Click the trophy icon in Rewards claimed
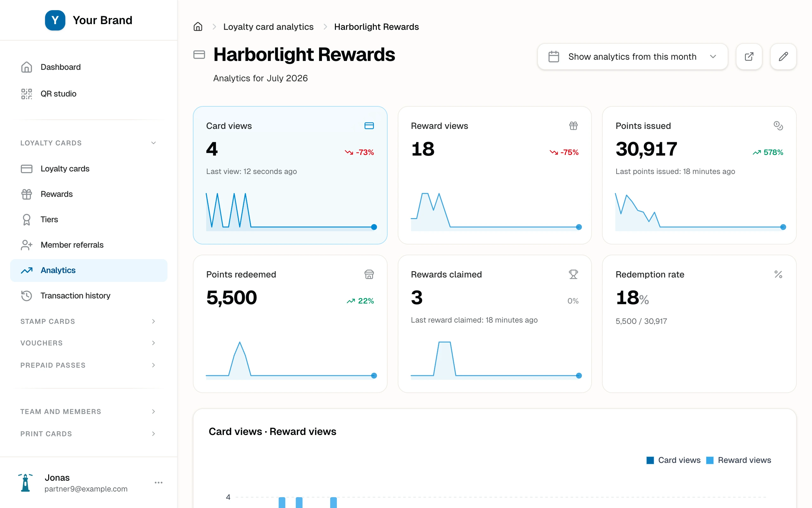This screenshot has width=812, height=508. pyautogui.click(x=573, y=274)
